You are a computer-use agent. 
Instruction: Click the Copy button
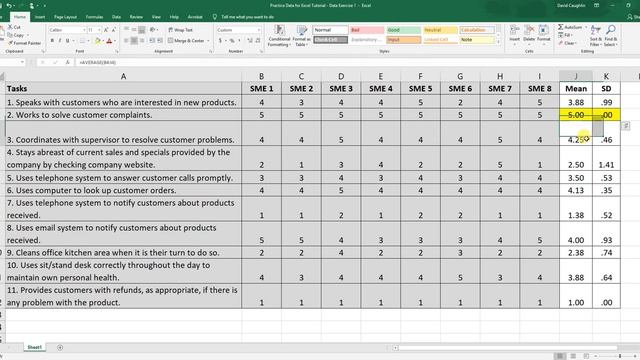(x=16, y=35)
